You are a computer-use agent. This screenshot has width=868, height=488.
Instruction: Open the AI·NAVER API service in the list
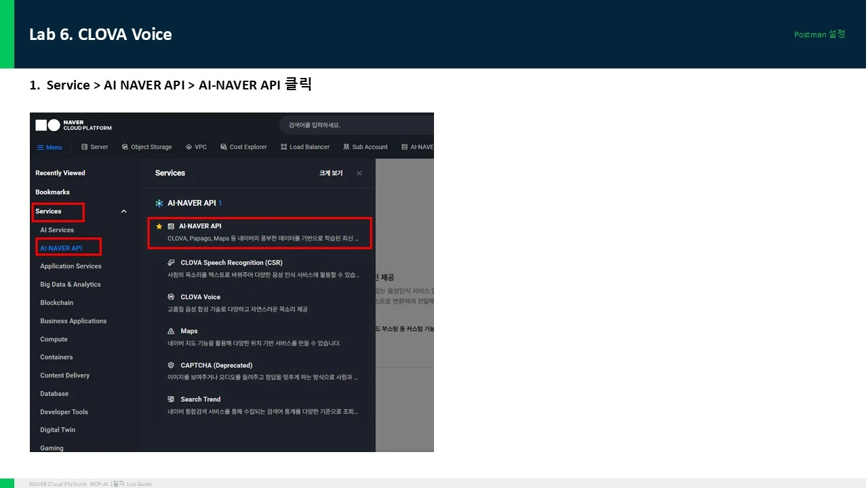260,232
